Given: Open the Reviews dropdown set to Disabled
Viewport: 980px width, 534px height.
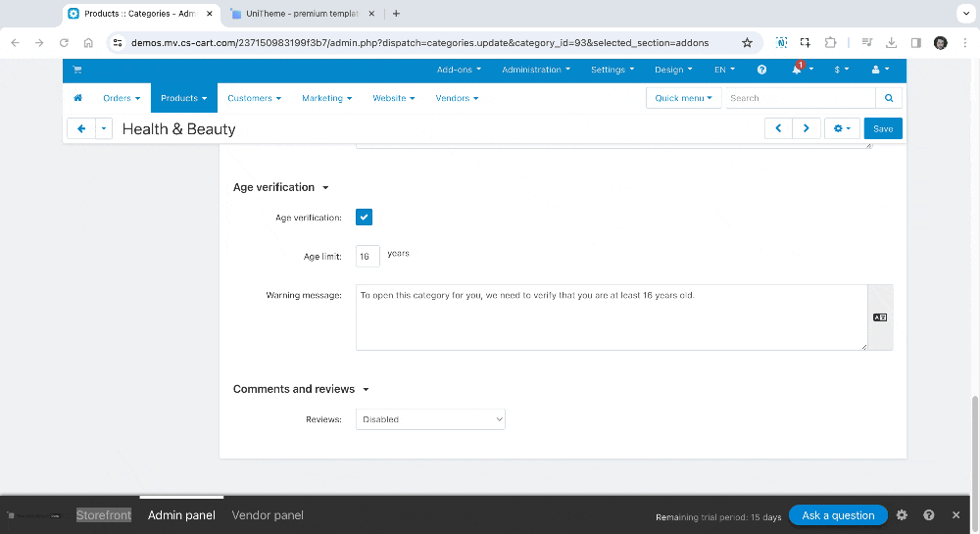Looking at the screenshot, I should pos(430,419).
